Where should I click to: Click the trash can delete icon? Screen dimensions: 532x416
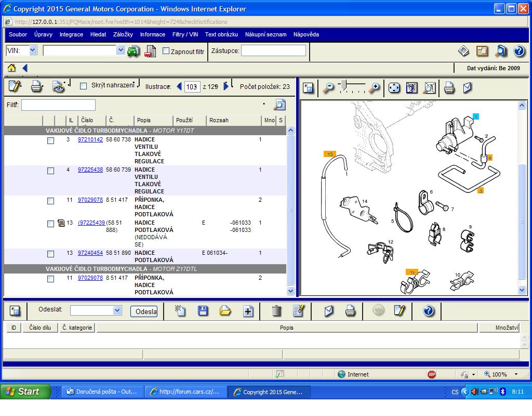click(276, 310)
